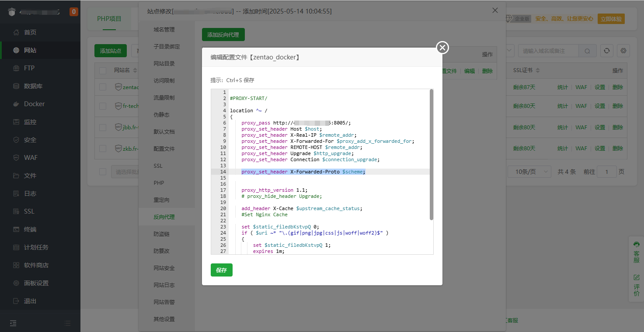Viewport: 644px width, 332px height.
Task: Click the refresh icon beside search box
Action: [x=606, y=51]
